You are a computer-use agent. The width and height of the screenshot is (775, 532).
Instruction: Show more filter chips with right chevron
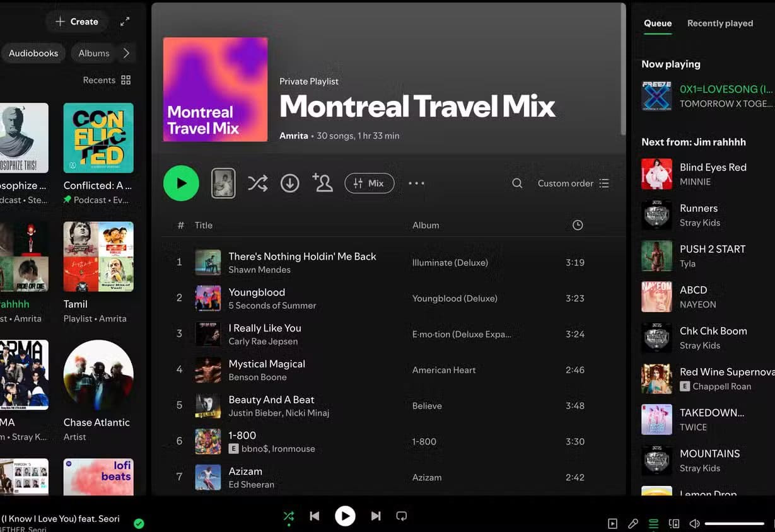tap(126, 54)
